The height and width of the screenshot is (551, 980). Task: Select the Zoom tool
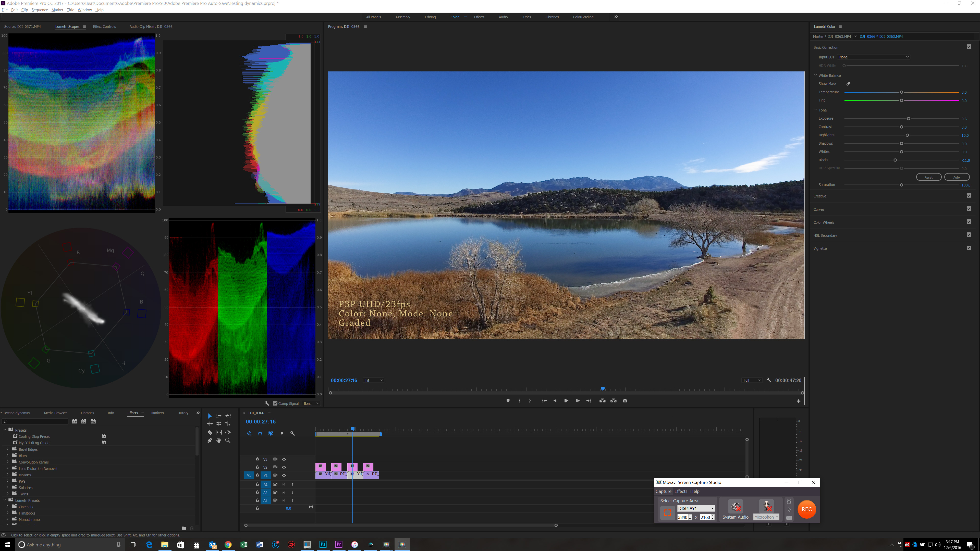click(x=228, y=440)
